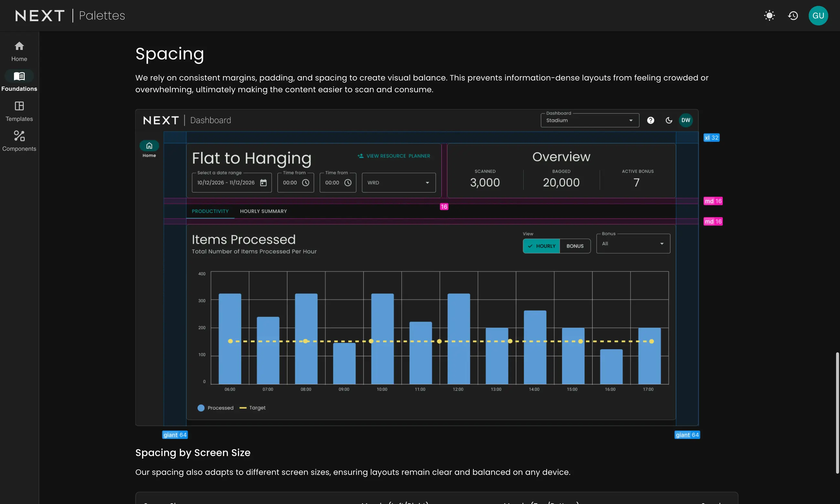Click the date range input field
The width and height of the screenshot is (840, 504).
click(x=232, y=183)
